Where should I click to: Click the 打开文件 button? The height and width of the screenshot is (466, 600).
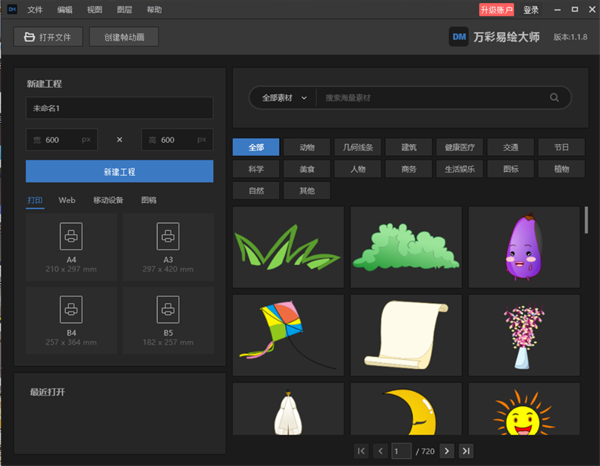coord(48,38)
